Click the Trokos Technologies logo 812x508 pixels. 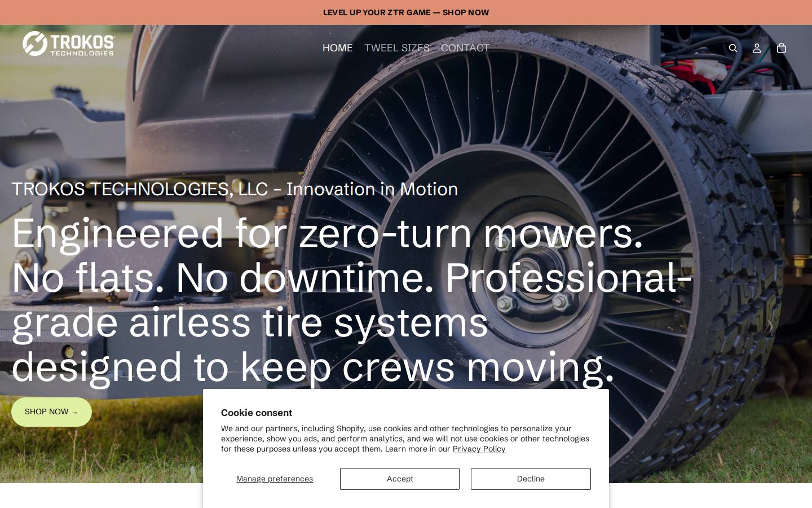point(69,43)
